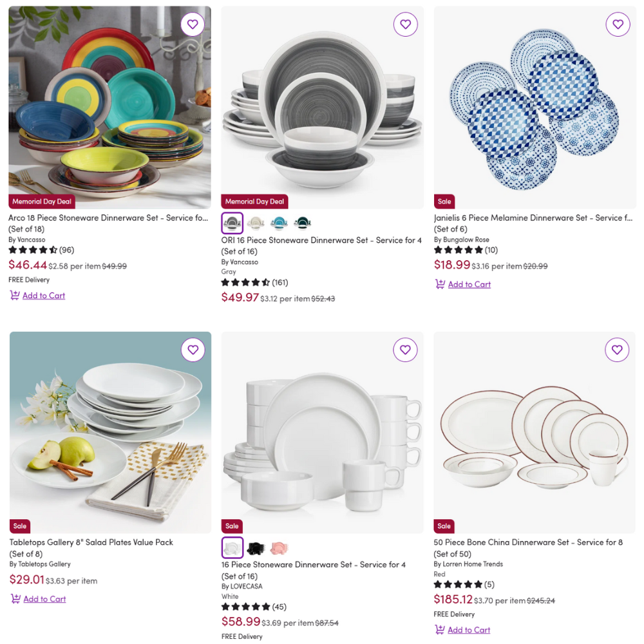Viewport: 644px width, 644px height.
Task: Choose the black LOVECASA set swatch
Action: click(x=256, y=547)
